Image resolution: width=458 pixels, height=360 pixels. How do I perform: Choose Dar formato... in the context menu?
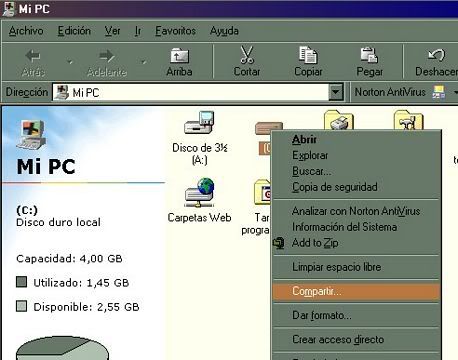click(x=356, y=315)
